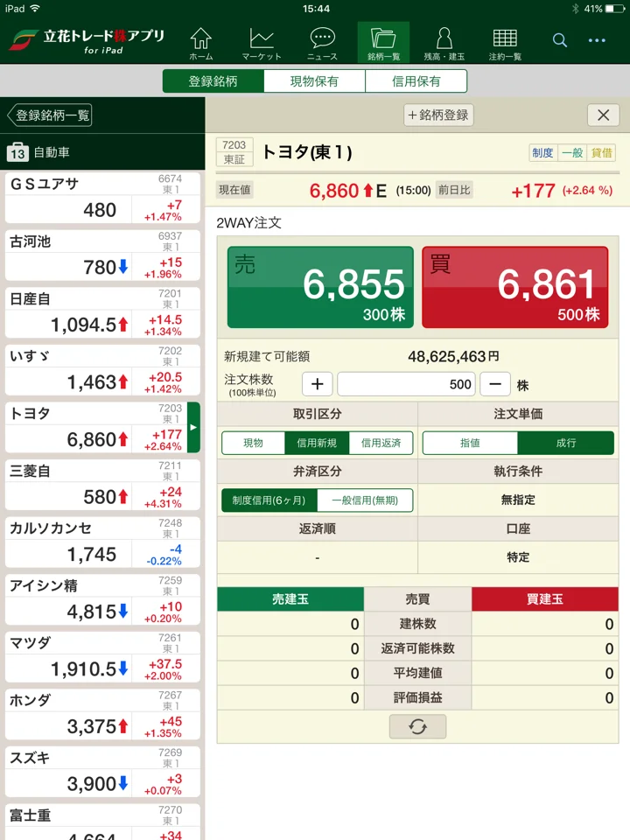Select 信用返済 transaction type
This screenshot has width=630, height=840.
381,443
